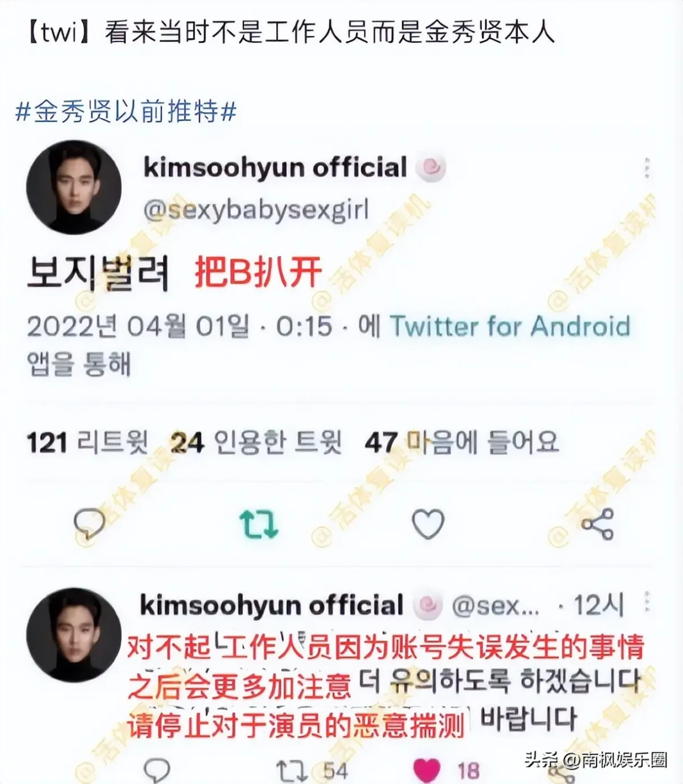Open three-dot menu on the reply tweet
Screen dimensions: 683x784
click(x=647, y=602)
